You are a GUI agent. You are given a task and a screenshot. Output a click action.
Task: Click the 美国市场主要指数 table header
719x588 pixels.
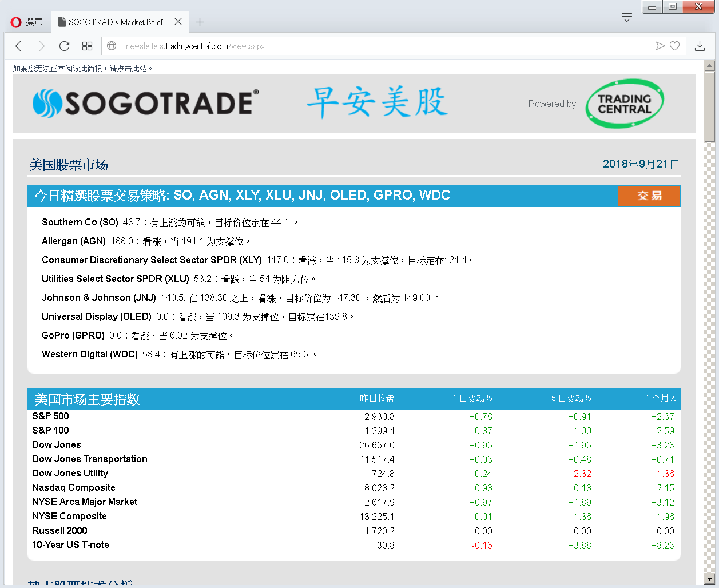[x=87, y=399]
